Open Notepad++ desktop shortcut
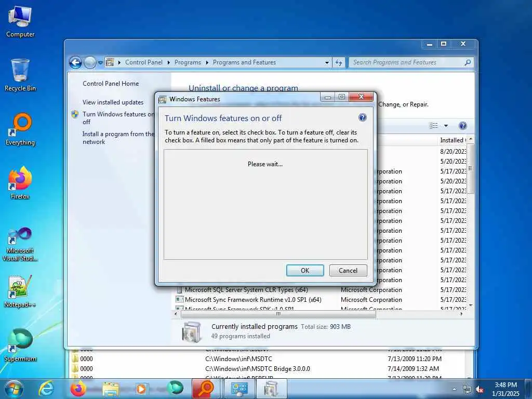The width and height of the screenshot is (532, 399). tap(20, 291)
